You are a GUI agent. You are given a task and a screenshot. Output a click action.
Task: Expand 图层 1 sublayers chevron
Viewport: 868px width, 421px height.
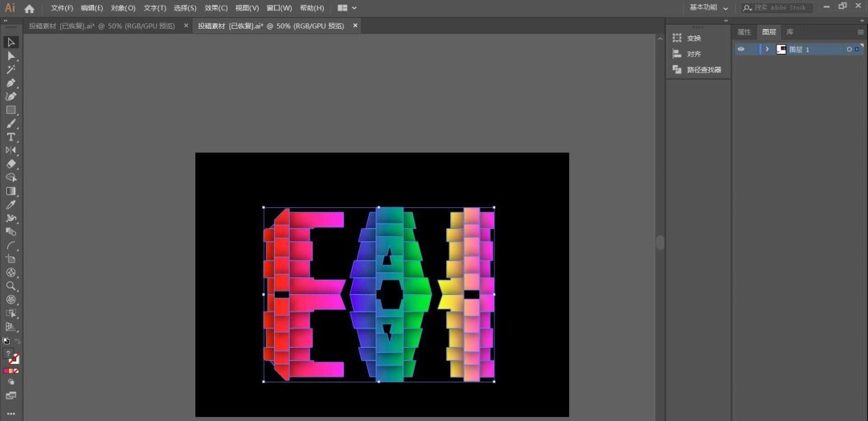click(767, 49)
